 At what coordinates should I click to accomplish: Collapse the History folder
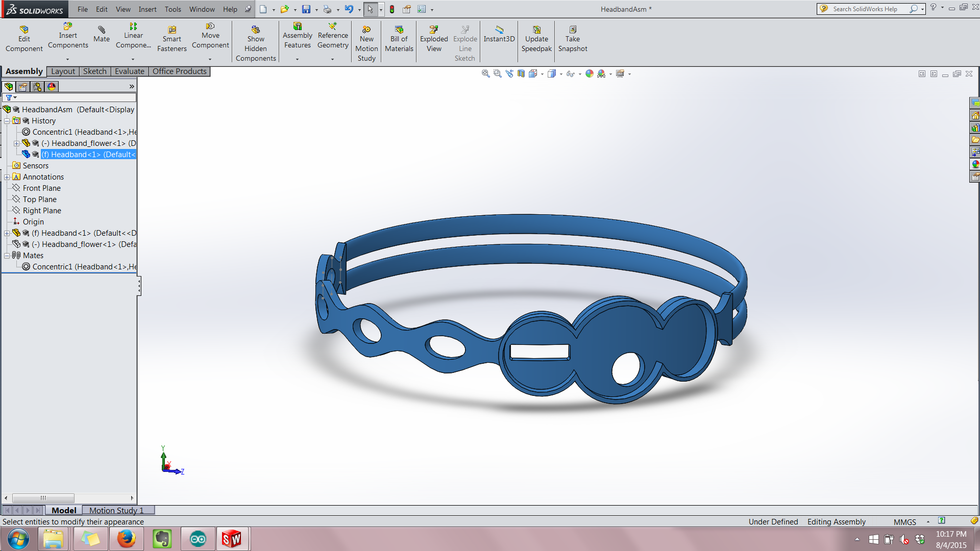(x=7, y=121)
